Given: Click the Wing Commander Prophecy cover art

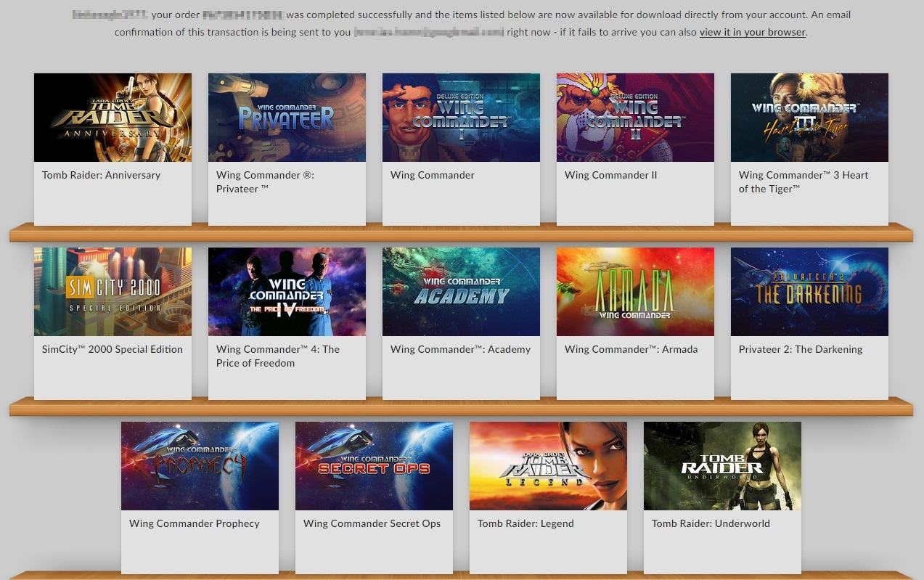Looking at the screenshot, I should [x=200, y=466].
